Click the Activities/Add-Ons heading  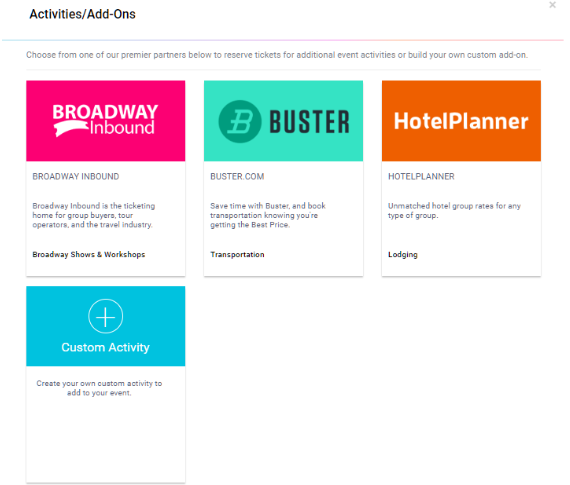[83, 14]
